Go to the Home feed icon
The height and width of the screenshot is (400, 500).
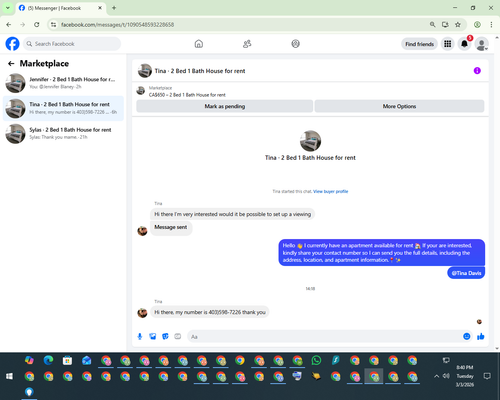[199, 44]
